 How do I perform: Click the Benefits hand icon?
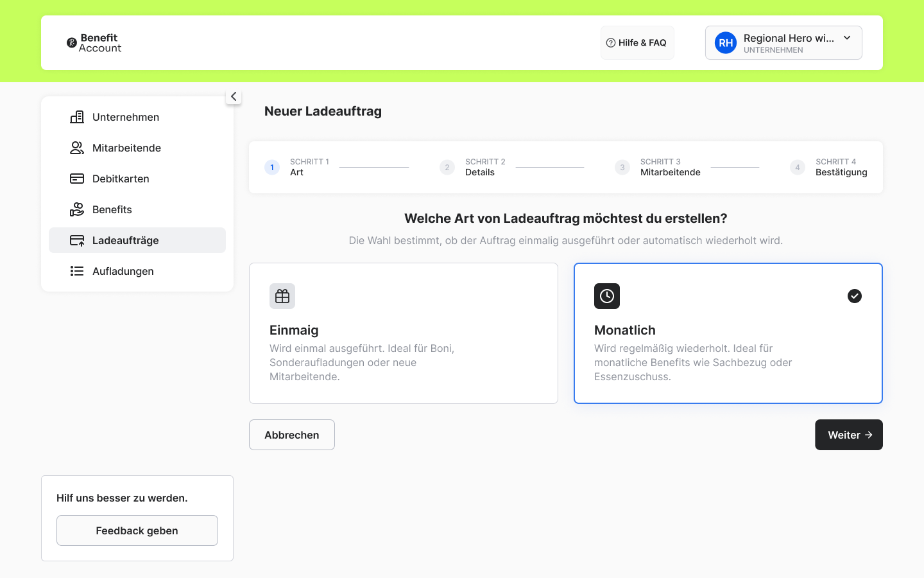click(x=77, y=209)
